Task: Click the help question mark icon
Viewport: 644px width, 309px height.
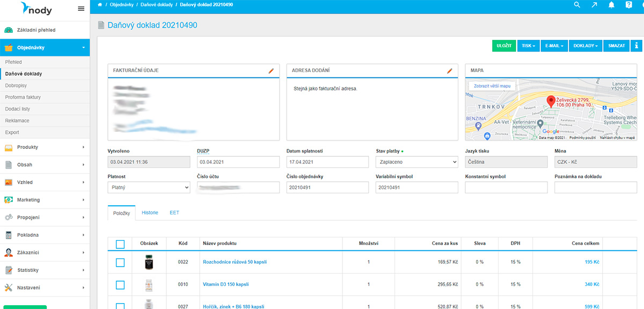Action: tap(628, 5)
